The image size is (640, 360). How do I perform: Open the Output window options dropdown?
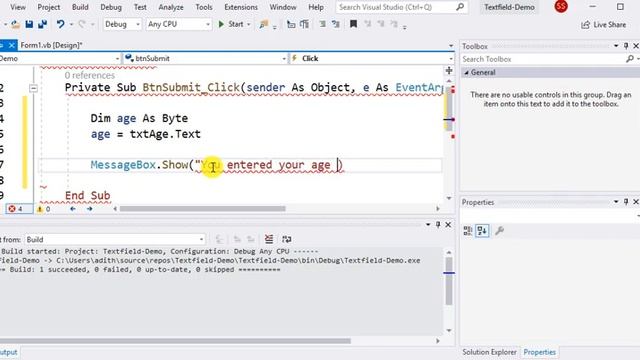(x=428, y=224)
